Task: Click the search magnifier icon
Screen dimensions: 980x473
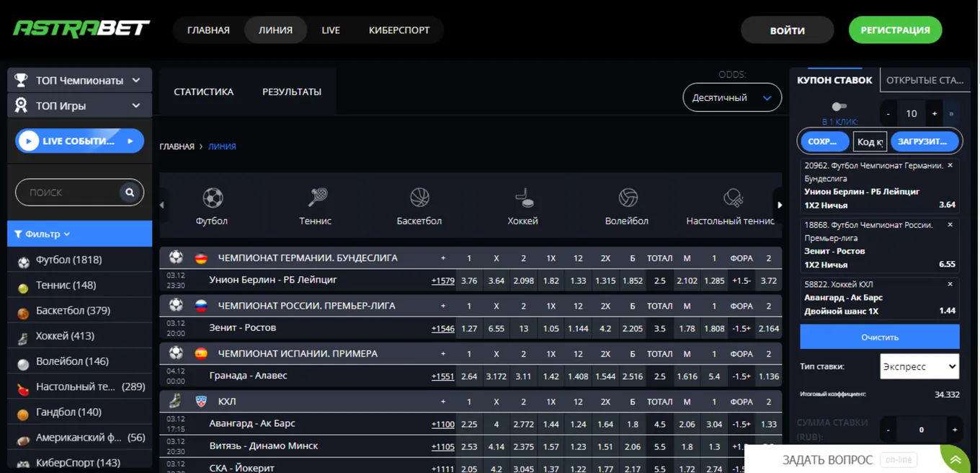Action: pos(130,193)
